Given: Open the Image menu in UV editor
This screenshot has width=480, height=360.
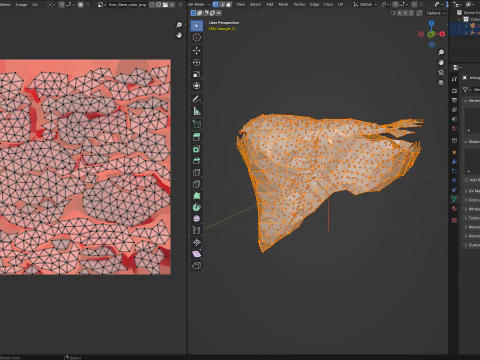Looking at the screenshot, I should (22, 5).
